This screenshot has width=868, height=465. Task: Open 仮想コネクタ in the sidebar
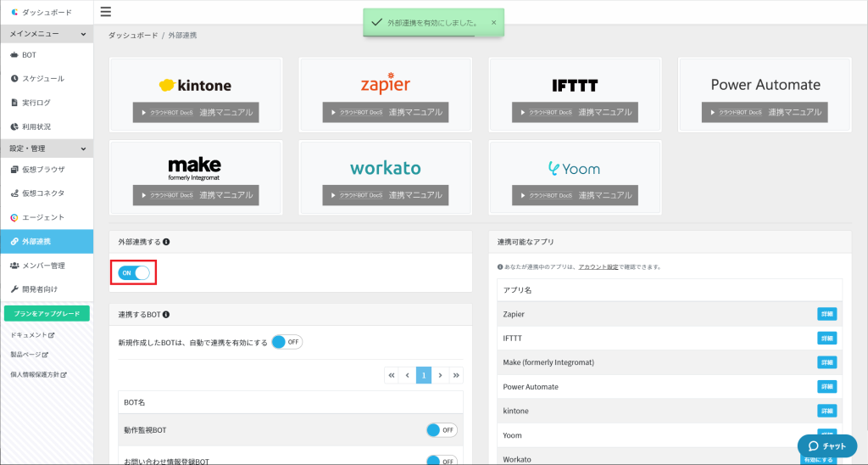click(x=47, y=193)
